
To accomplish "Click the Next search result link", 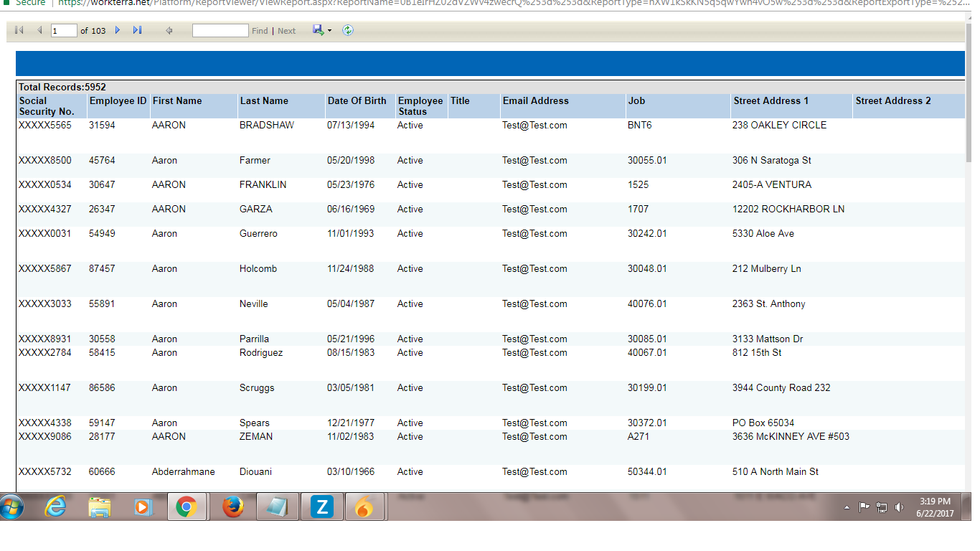I will point(286,31).
